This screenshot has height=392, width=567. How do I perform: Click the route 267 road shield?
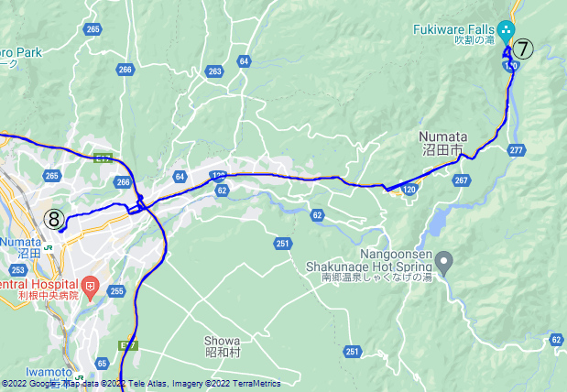click(x=461, y=180)
